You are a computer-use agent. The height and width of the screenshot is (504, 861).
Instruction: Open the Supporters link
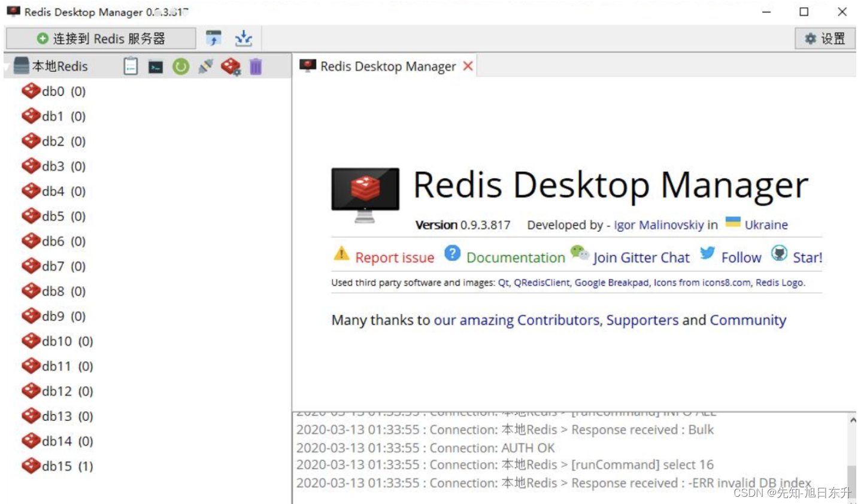click(x=642, y=320)
